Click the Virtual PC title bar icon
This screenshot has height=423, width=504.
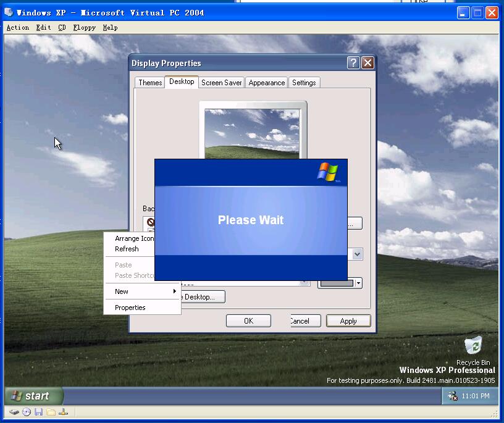pos(9,12)
